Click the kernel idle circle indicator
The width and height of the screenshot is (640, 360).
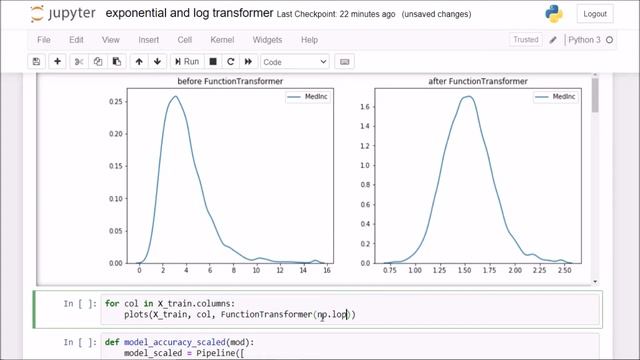(x=609, y=40)
